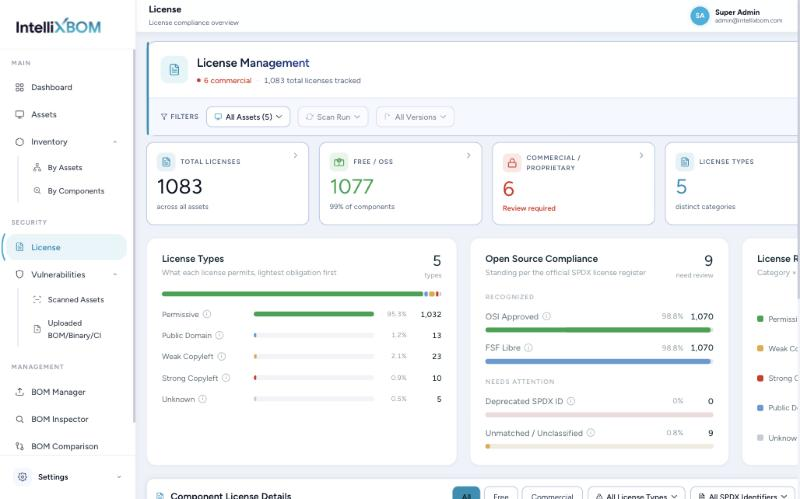Click the BOM Inspector magnifier icon
Image resolution: width=800 pixels, height=499 pixels.
[x=19, y=419]
